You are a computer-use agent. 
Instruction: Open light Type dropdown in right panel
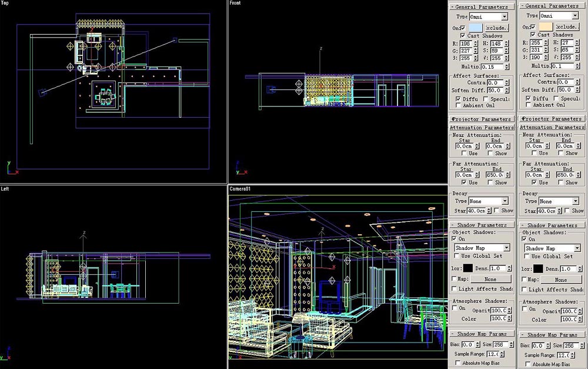559,16
